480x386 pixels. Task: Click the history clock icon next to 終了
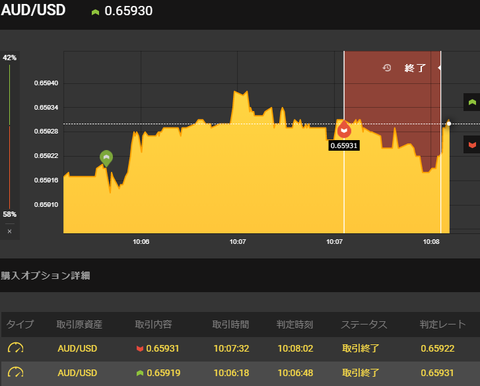point(387,68)
